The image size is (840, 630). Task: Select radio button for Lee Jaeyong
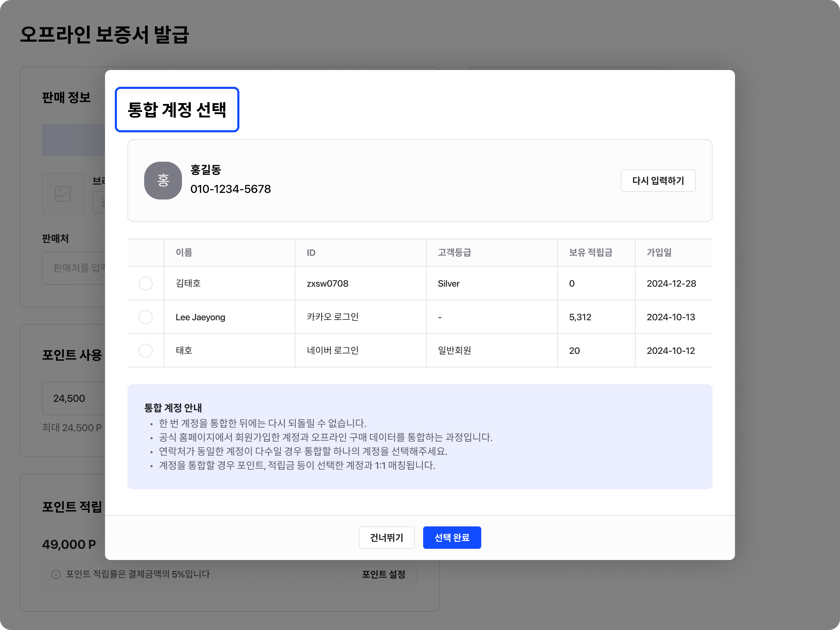point(146,317)
